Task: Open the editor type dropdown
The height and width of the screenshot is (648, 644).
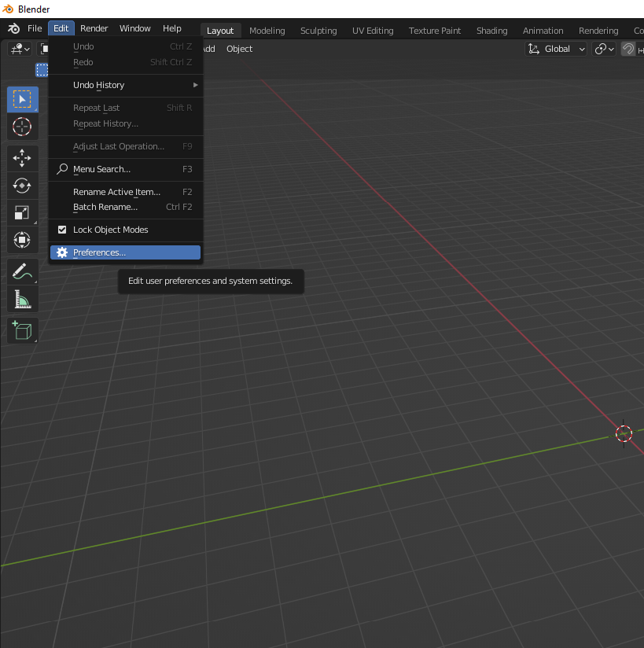Action: coord(20,49)
